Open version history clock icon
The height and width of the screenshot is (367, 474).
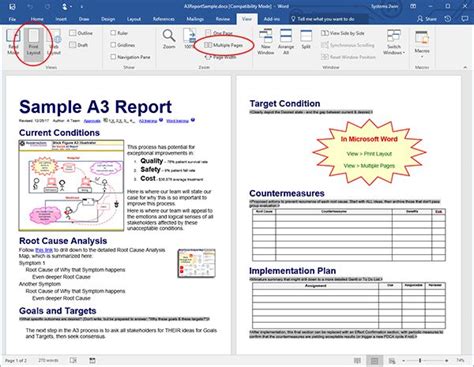[448, 19]
